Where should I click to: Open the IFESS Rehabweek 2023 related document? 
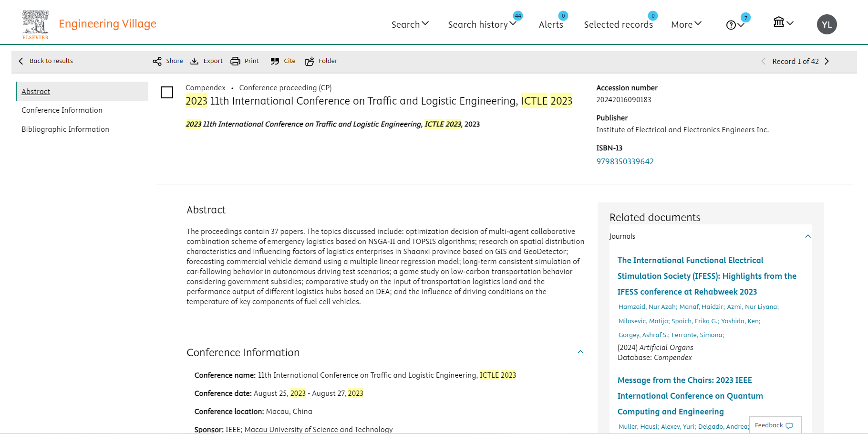click(x=707, y=276)
